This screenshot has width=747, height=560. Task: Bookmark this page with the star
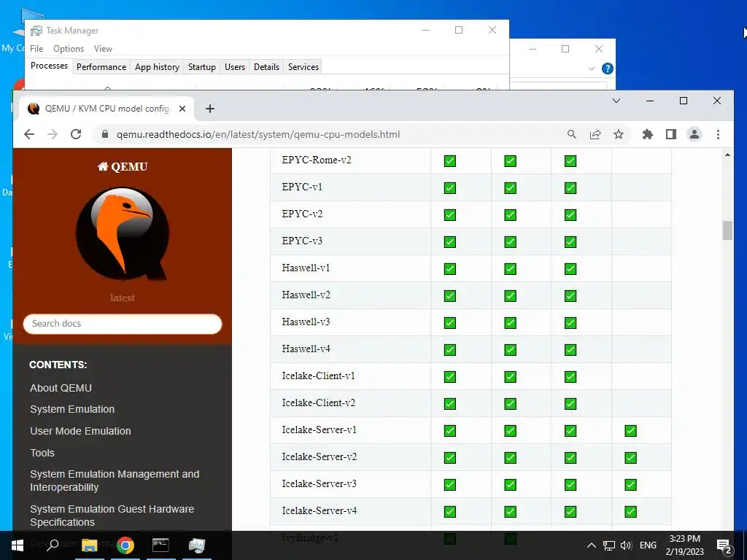click(619, 134)
